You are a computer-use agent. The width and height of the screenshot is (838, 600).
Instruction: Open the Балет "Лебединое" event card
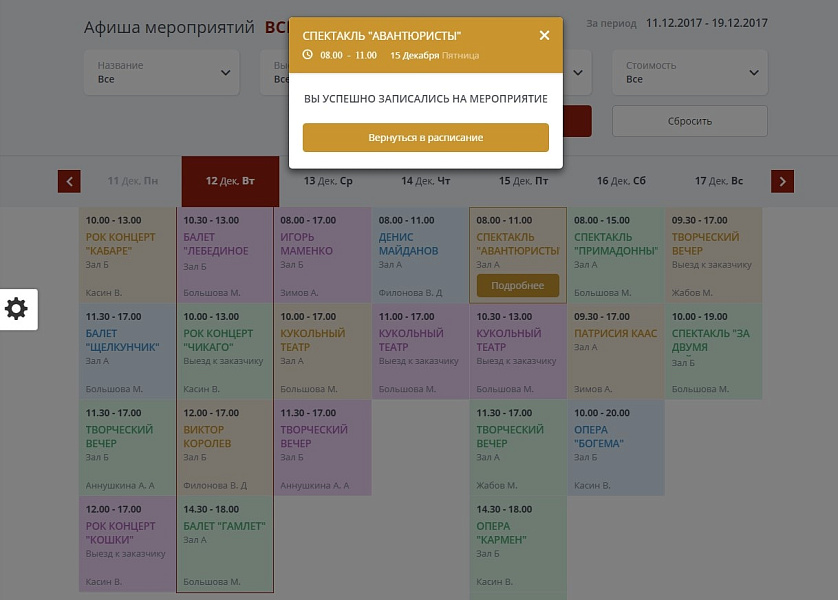pos(224,255)
